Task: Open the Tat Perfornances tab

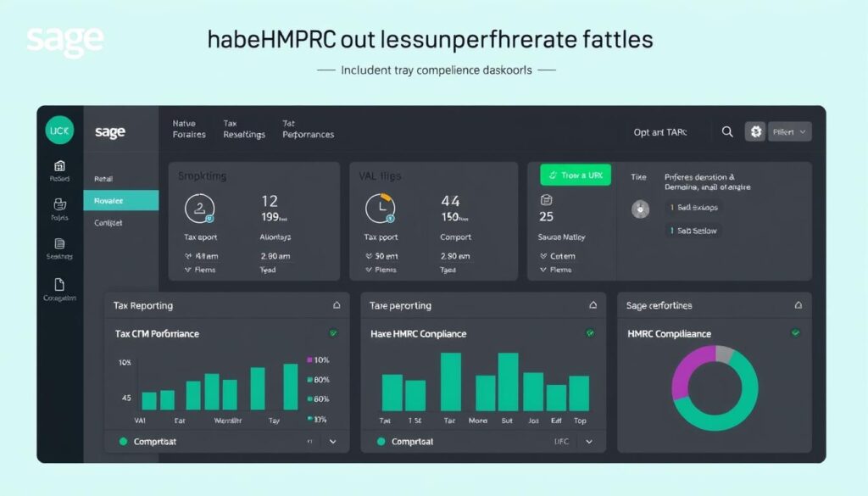Action: pos(309,129)
